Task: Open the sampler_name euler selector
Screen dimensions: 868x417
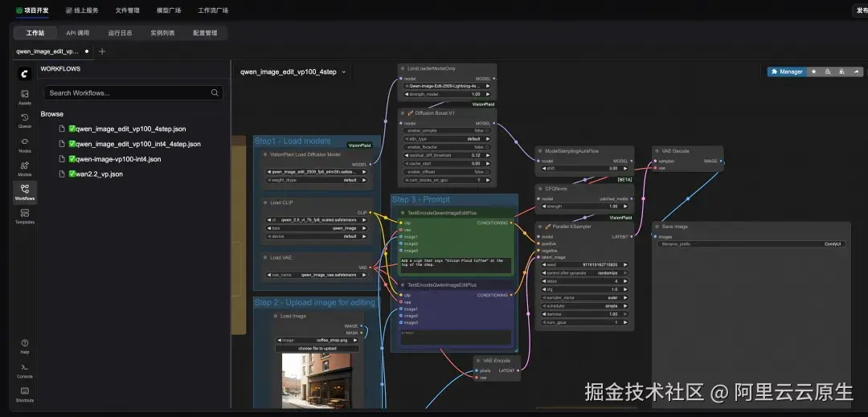Action: pos(584,297)
